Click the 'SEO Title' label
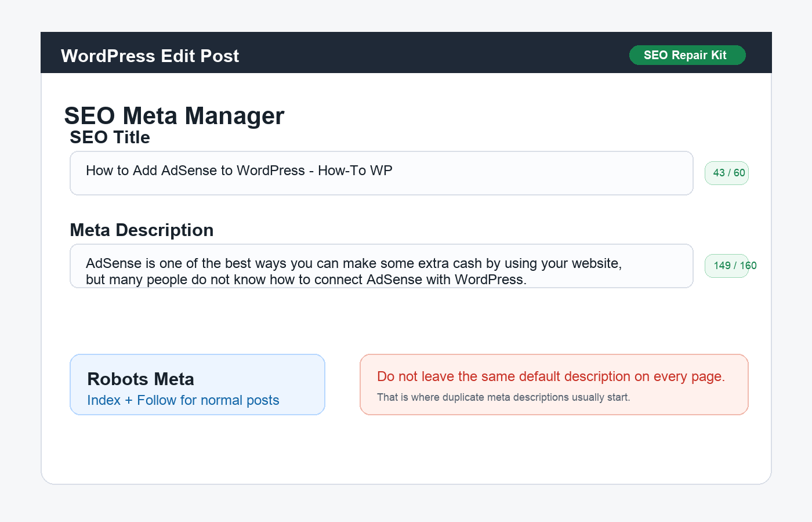The image size is (812, 522). click(x=110, y=137)
